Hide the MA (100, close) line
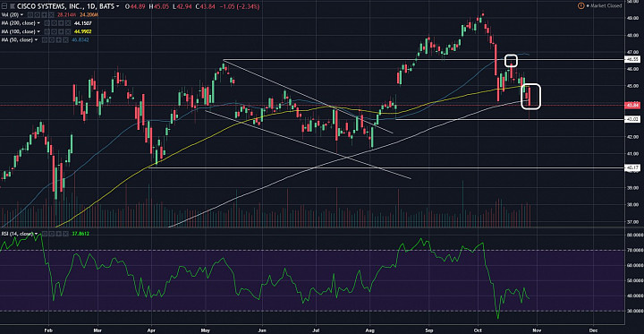 click(47, 31)
